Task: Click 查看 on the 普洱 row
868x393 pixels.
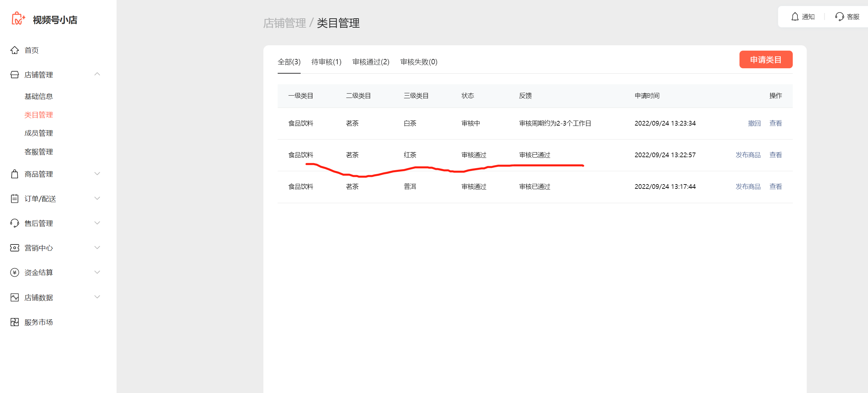Action: click(x=775, y=187)
